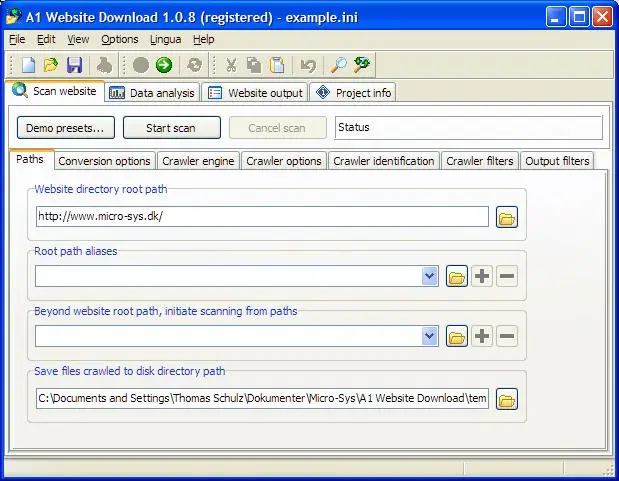This screenshot has height=481, width=619.
Task: Open Crawler engine tab
Action: (x=198, y=161)
